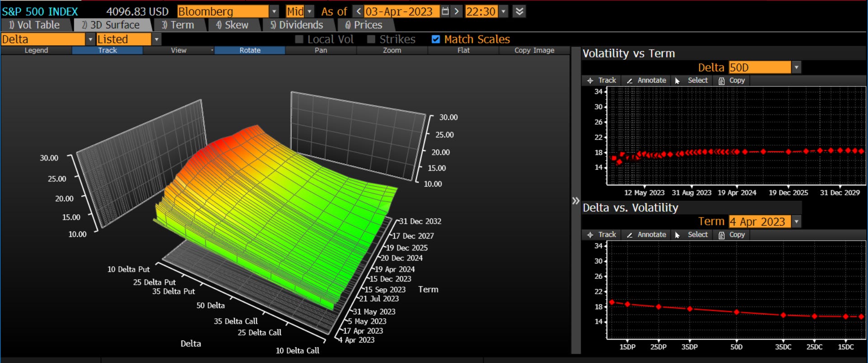
Task: Click the double chevron expand icon in header
Action: click(x=519, y=11)
